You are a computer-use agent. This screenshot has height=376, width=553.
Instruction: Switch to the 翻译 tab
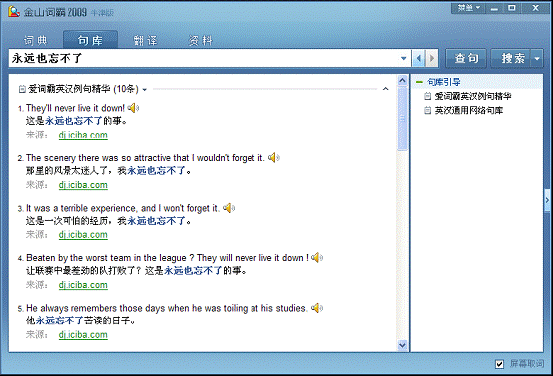[x=146, y=41]
